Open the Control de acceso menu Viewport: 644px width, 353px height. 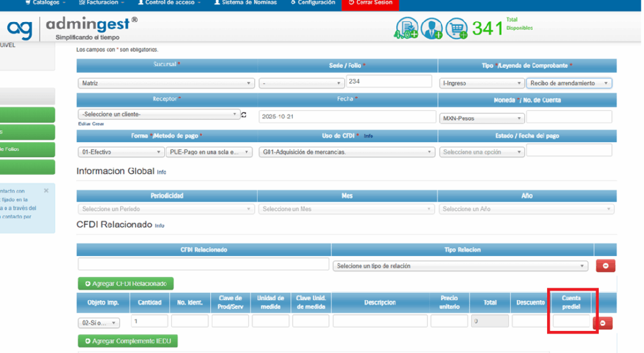pyautogui.click(x=169, y=3)
